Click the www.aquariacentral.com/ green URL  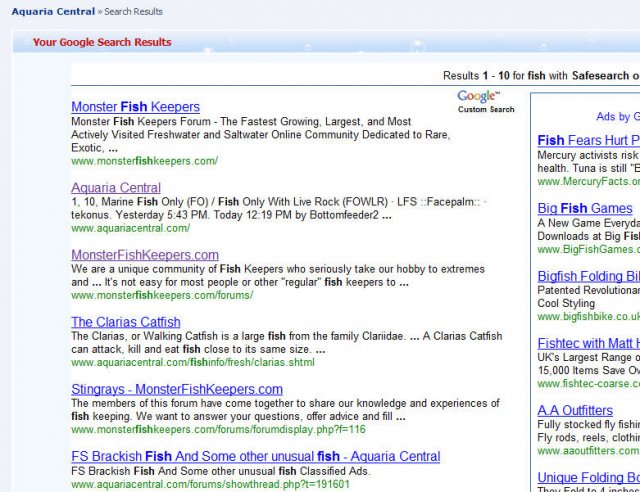point(131,228)
